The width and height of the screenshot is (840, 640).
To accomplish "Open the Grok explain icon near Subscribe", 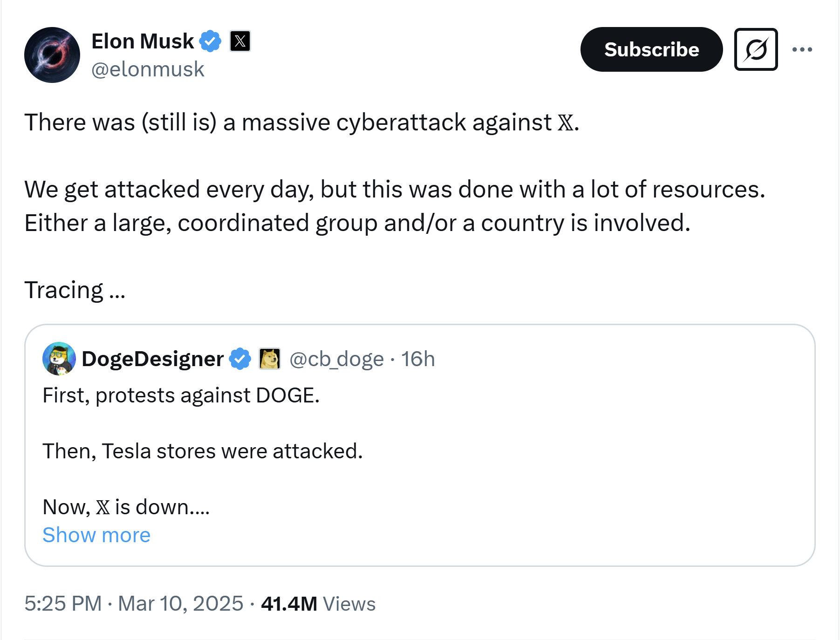I will pyautogui.click(x=755, y=49).
